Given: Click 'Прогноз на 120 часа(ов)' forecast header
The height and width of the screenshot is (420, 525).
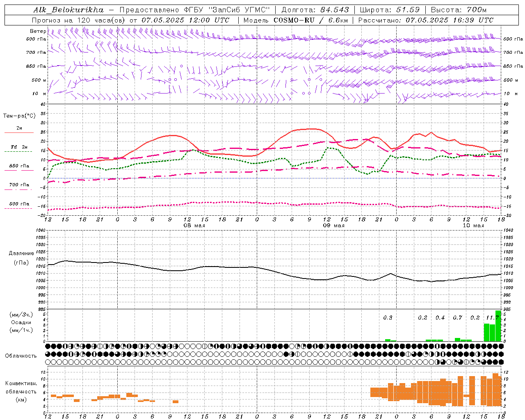Looking at the screenshot, I should coord(79,20).
